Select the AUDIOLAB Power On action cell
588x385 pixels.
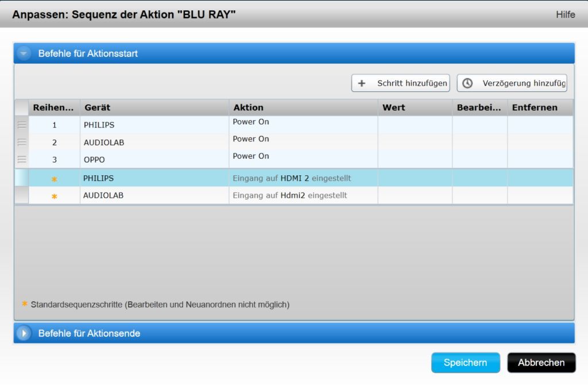tap(250, 139)
